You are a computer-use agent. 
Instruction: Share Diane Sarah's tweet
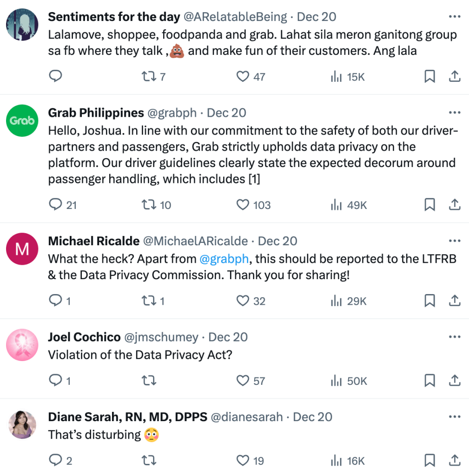point(455,461)
